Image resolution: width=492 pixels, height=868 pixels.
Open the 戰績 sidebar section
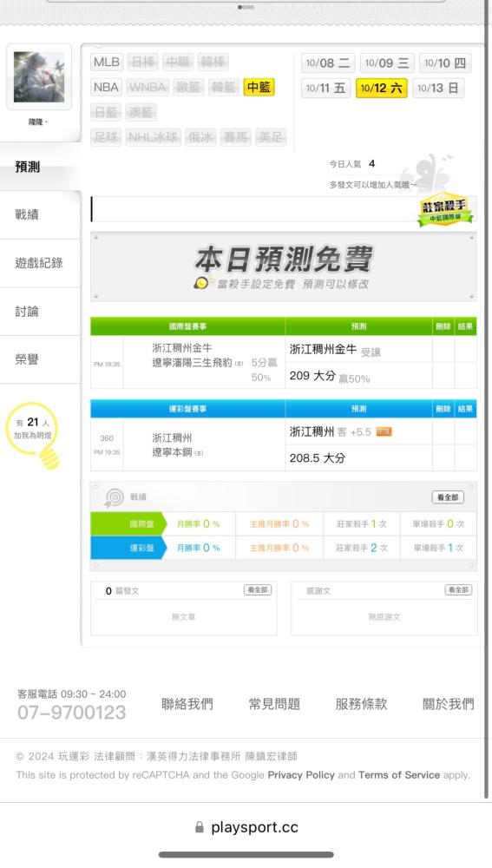(40, 214)
